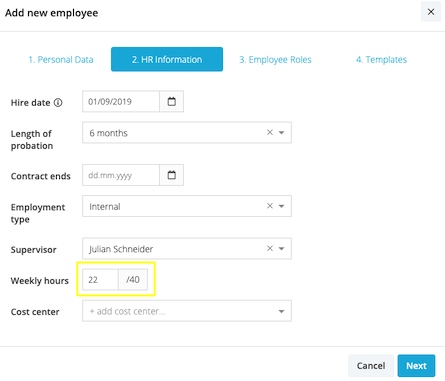Go to the Personal Data step
Screen dimensions: 445x381
click(61, 60)
